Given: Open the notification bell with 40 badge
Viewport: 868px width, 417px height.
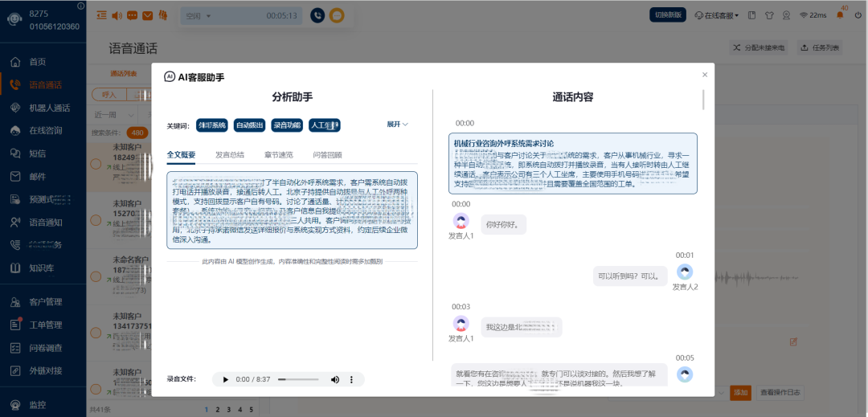Looking at the screenshot, I should 841,15.
